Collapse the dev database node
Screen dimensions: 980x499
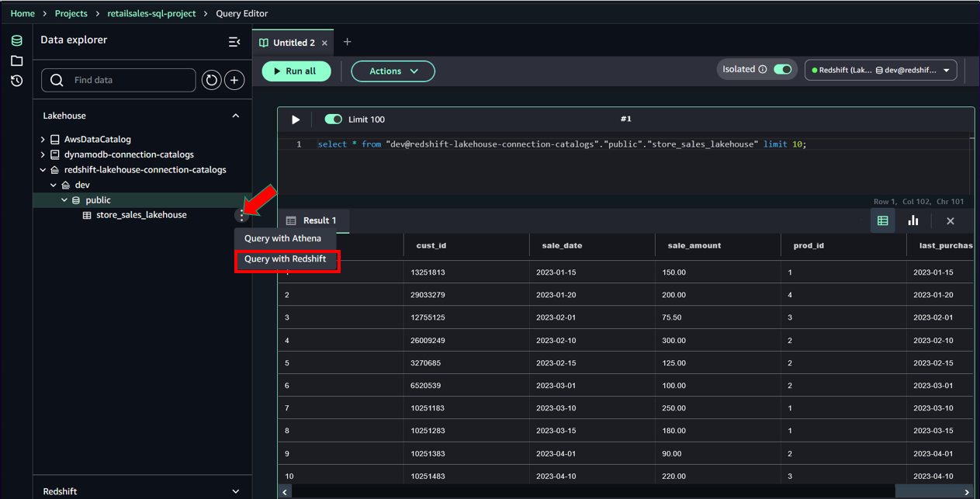[x=54, y=185]
